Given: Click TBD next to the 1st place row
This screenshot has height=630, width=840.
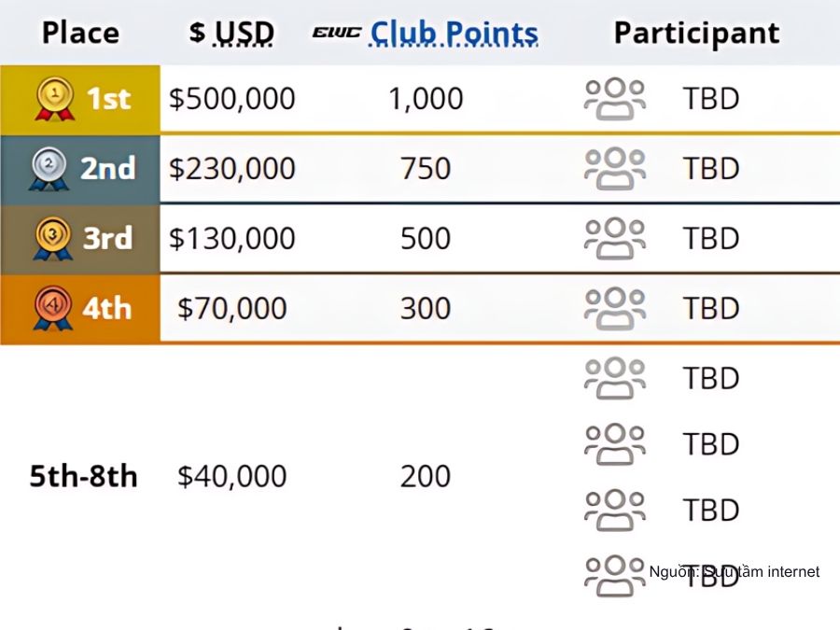Looking at the screenshot, I should point(711,99).
